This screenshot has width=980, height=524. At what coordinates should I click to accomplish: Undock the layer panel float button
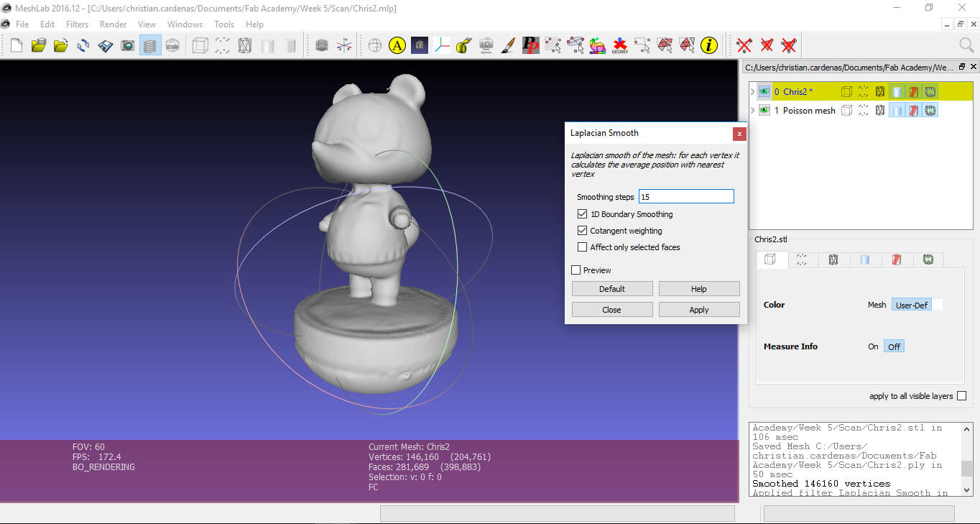[x=963, y=67]
